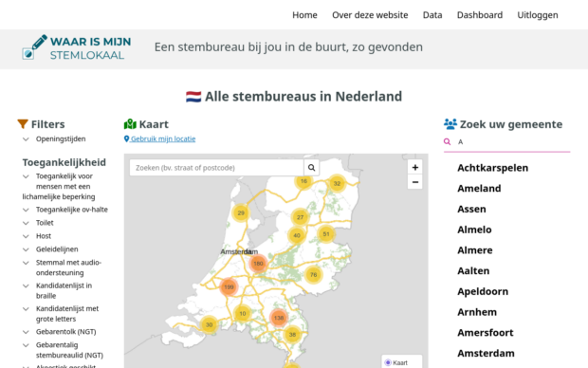This screenshot has width=588, height=368.
Task: Select Apeldoorn from gemeente list
Action: (483, 291)
